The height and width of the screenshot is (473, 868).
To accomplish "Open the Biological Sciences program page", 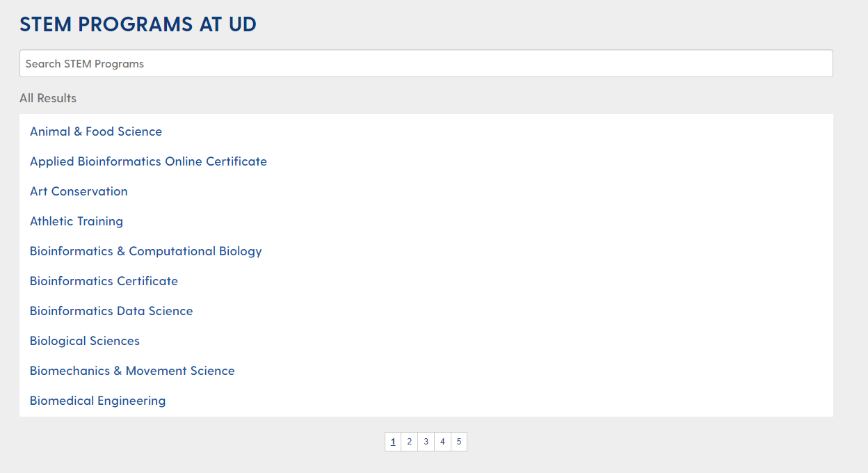I will click(x=84, y=341).
